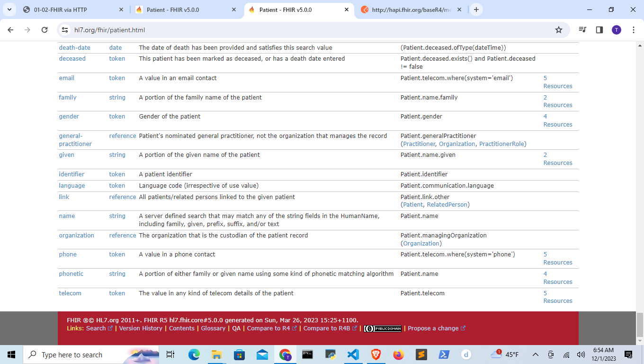Show hidden system tray icons

click(536, 355)
